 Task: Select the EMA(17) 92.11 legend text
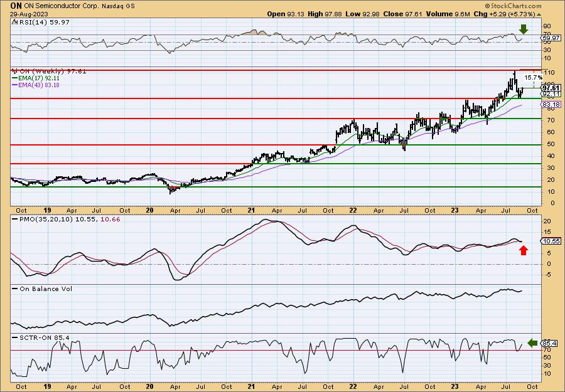click(39, 78)
